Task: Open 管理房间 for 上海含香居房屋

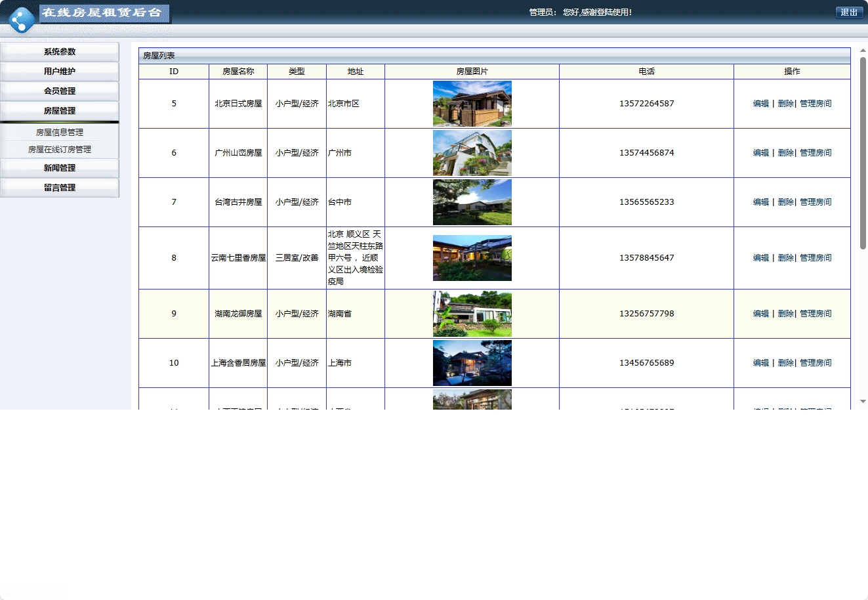Action: pyautogui.click(x=815, y=362)
